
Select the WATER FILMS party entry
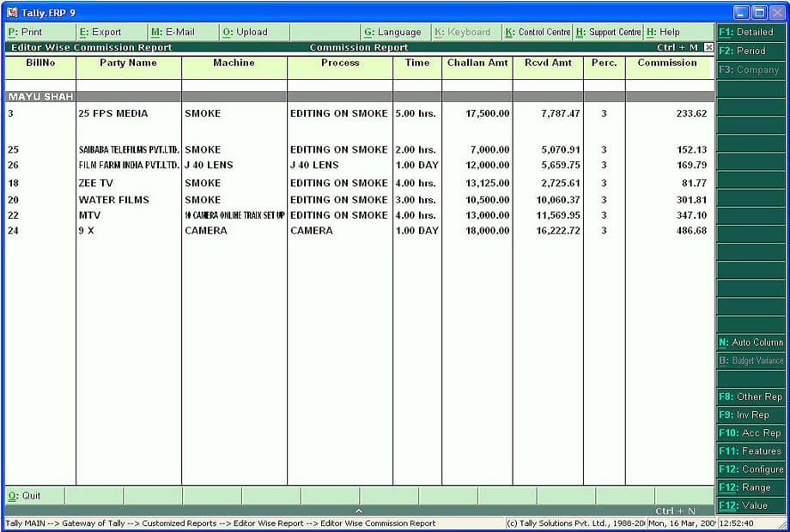click(x=114, y=200)
